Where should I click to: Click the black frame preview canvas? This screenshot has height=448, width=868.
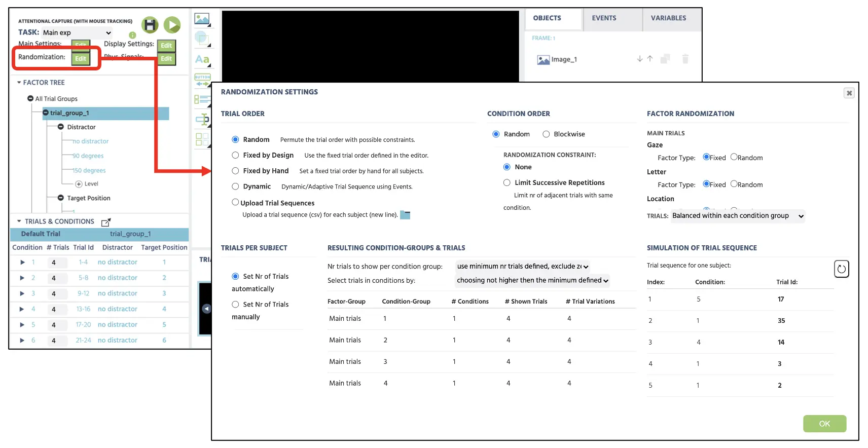(370, 46)
